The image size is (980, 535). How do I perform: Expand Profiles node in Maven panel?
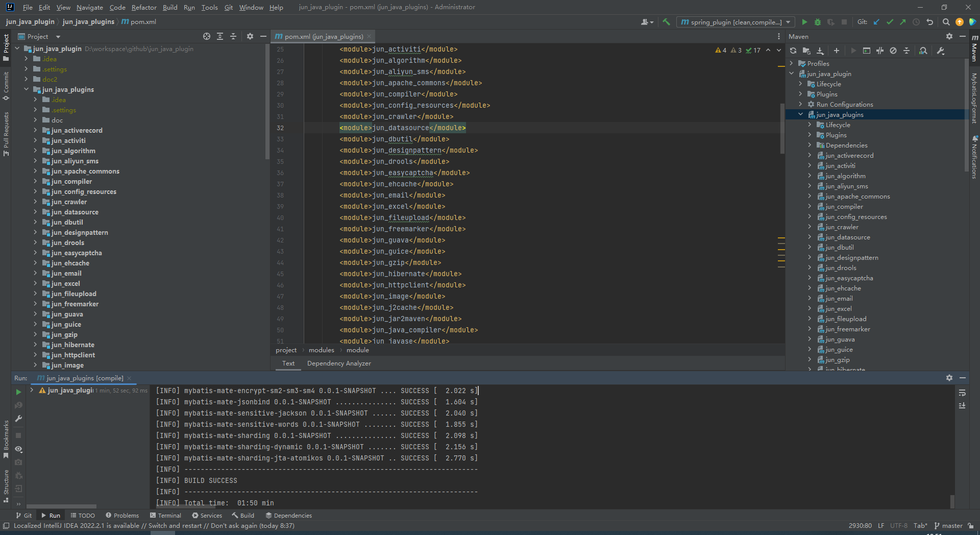click(792, 63)
